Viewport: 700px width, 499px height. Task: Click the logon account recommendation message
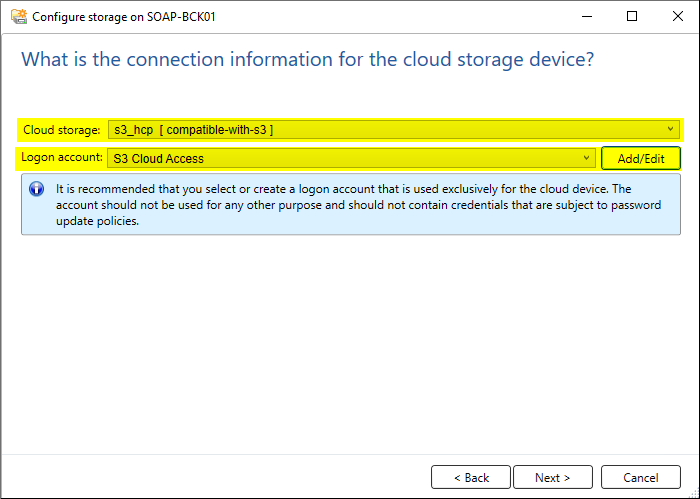point(358,205)
